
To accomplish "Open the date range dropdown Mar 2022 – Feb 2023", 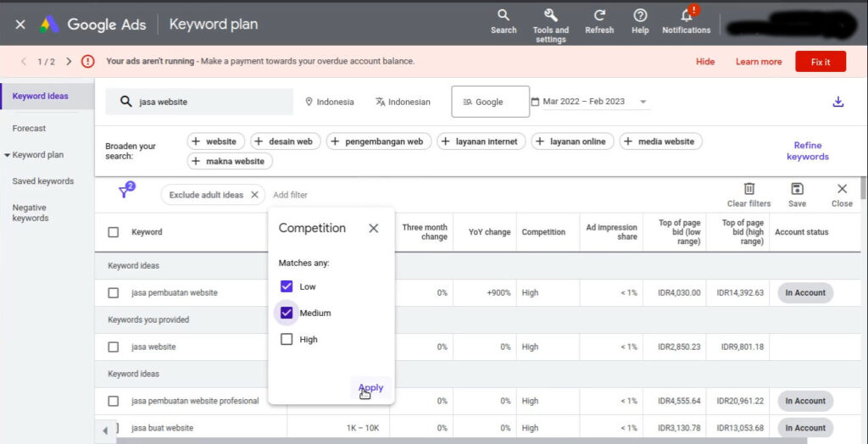I will coord(590,102).
